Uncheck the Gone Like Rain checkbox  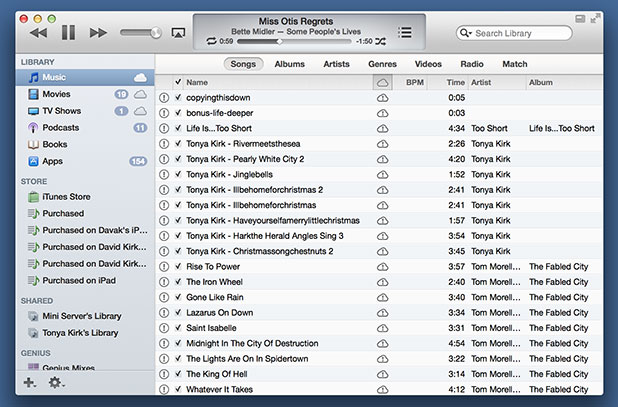(x=178, y=297)
